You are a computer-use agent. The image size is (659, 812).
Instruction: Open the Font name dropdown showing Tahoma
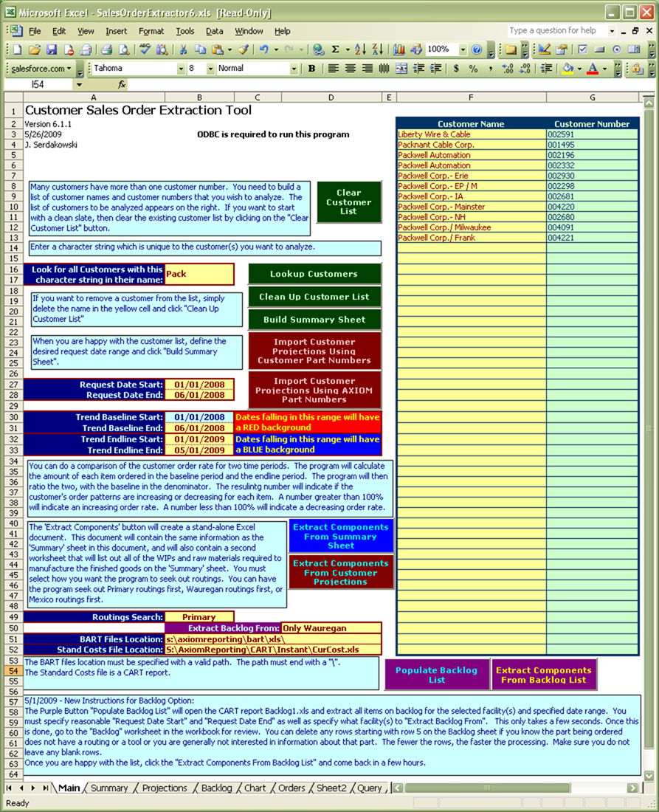click(181, 69)
